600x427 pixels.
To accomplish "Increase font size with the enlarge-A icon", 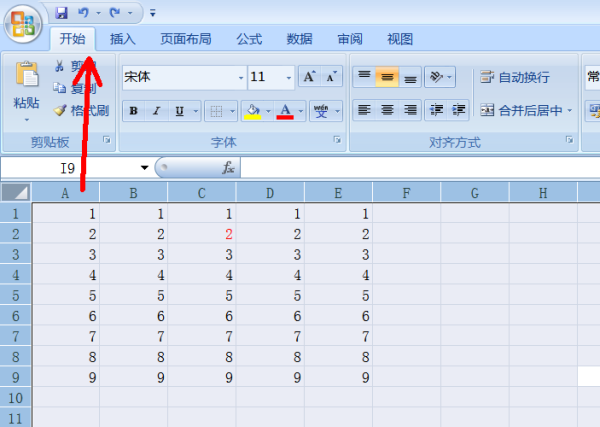I will 309,77.
